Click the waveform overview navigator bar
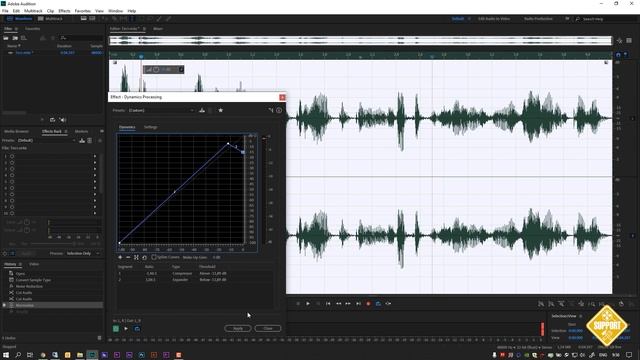The image size is (640, 360). coord(360,40)
